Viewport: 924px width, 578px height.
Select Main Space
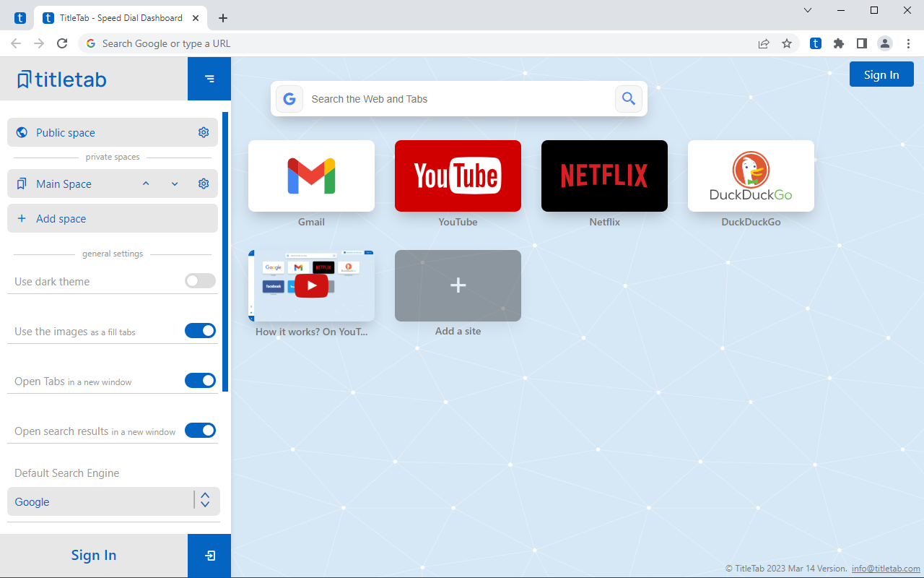pyautogui.click(x=113, y=184)
